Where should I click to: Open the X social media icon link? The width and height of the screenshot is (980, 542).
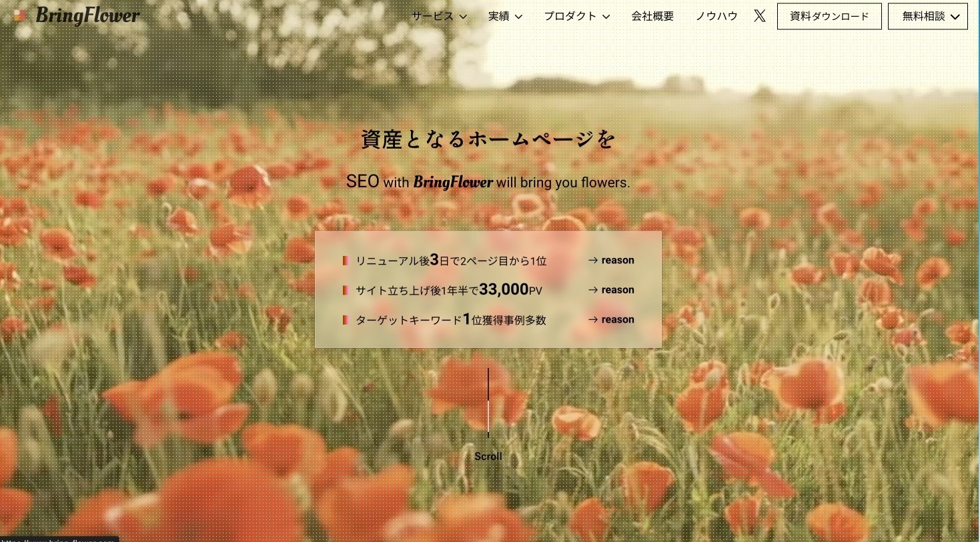click(x=759, y=16)
